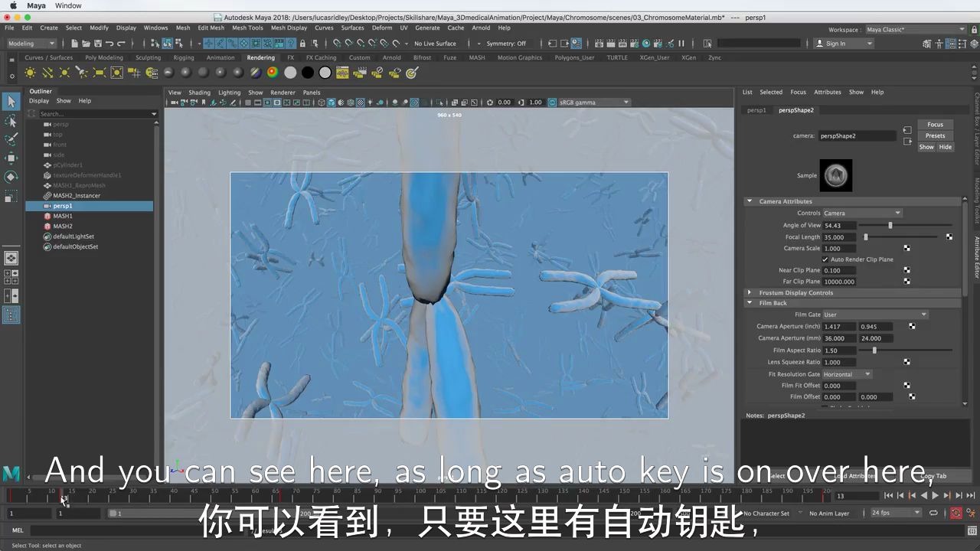980x551 pixels.
Task: Switch to the Animation shelf tab
Action: tap(220, 57)
